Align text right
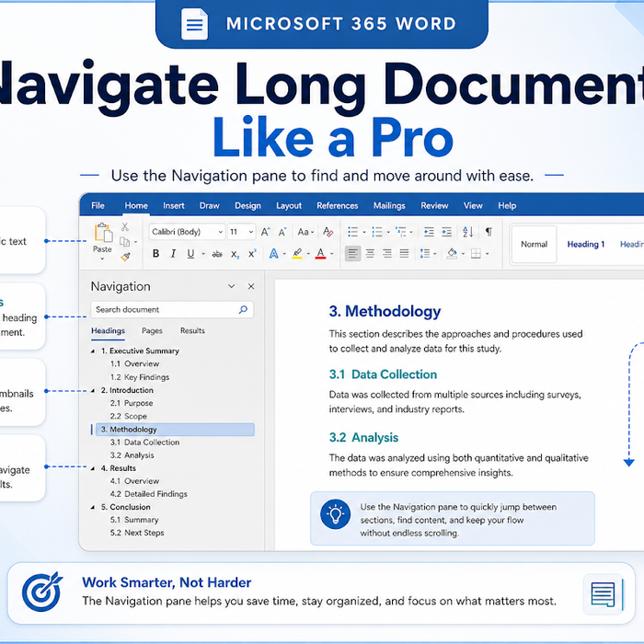Viewport: 644px width, 644px height. 387,254
